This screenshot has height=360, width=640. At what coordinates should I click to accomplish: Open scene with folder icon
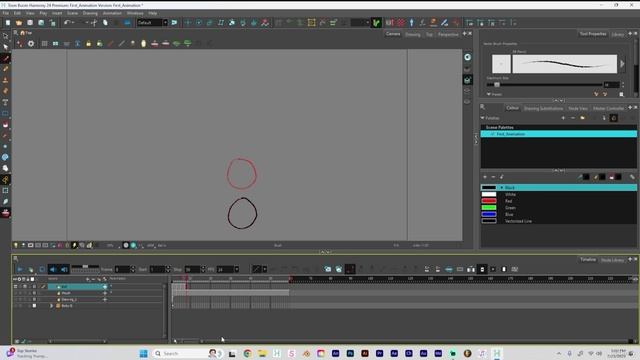[x=19, y=23]
